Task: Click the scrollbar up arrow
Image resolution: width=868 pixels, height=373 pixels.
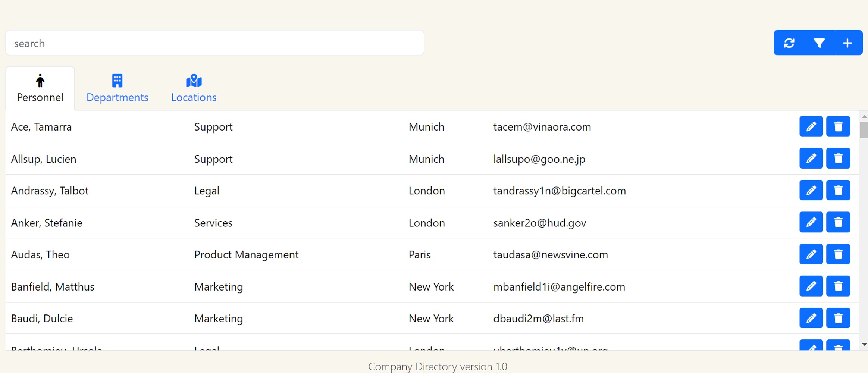Action: (864, 117)
